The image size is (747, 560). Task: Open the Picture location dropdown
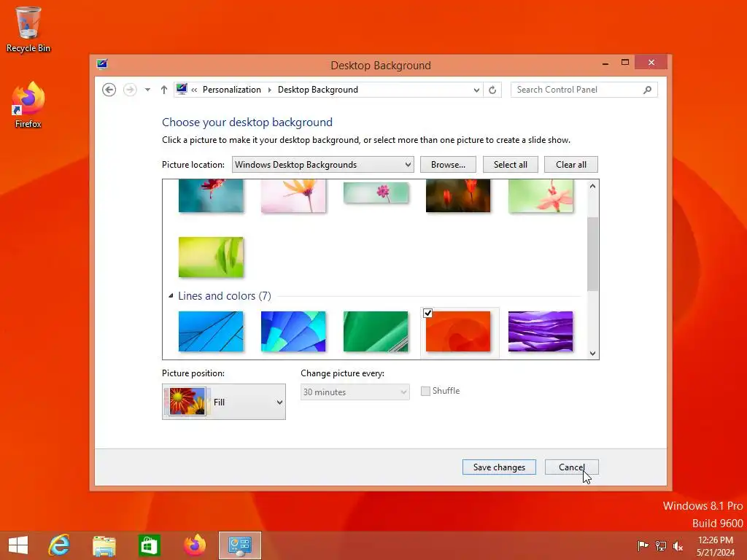click(x=323, y=164)
